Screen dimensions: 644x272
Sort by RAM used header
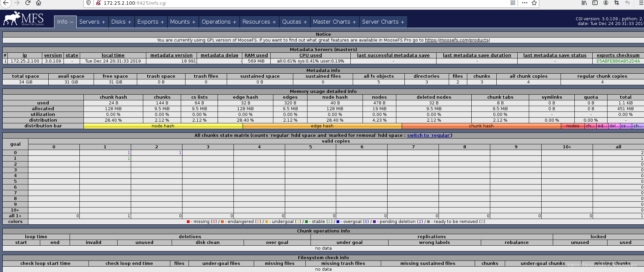256,55
